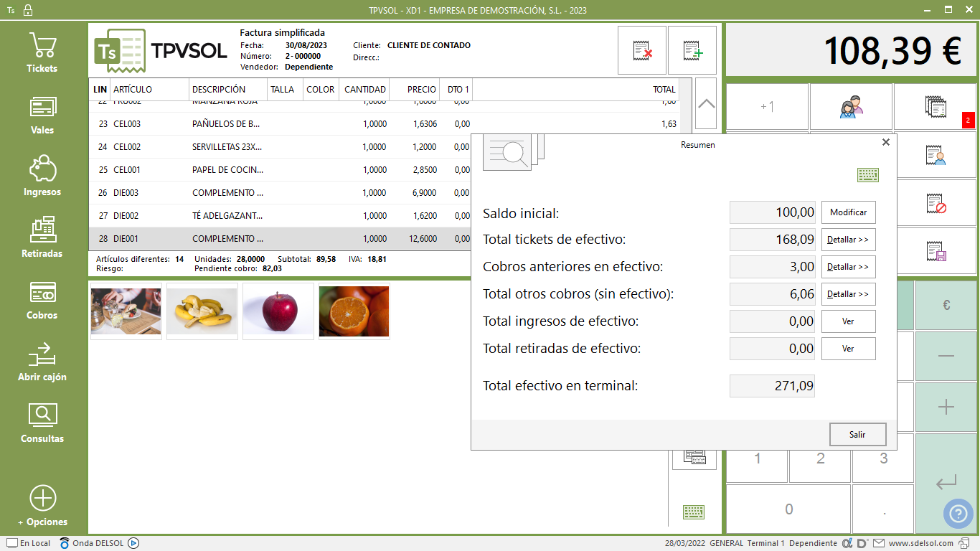Expand details for Total tickets de efectivo
Viewport: 980px width, 551px height.
pyautogui.click(x=848, y=240)
